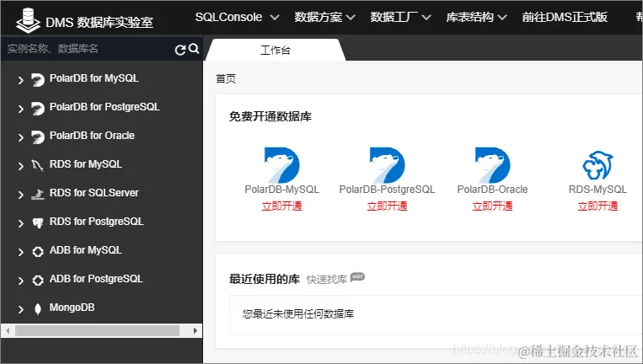Screen dimensions: 643x364
Task: Expand the RDS for MySQL node
Action: point(20,166)
